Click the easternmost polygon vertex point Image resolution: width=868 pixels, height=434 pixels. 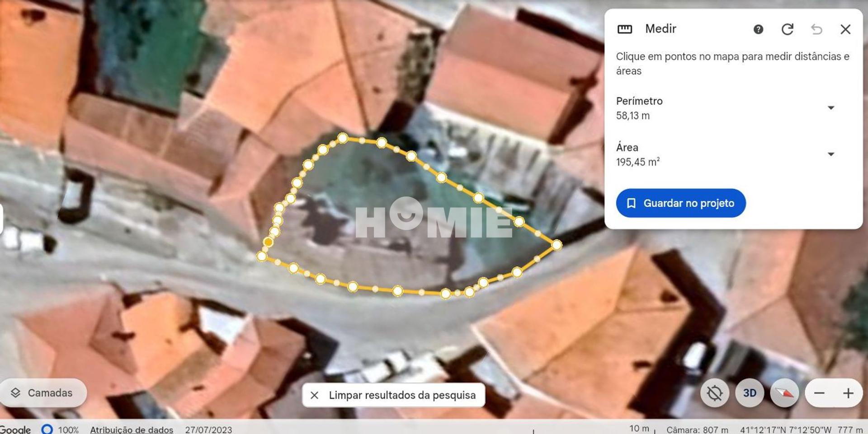[x=557, y=245]
